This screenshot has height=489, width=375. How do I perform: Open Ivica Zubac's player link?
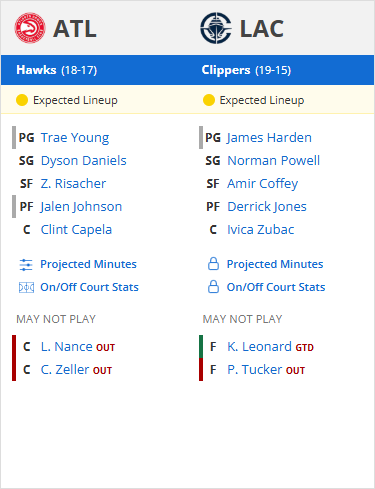(261, 230)
